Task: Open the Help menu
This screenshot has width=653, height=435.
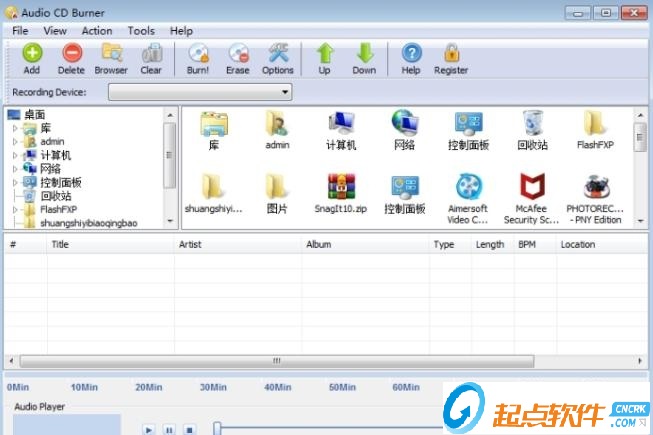Action: [x=181, y=31]
